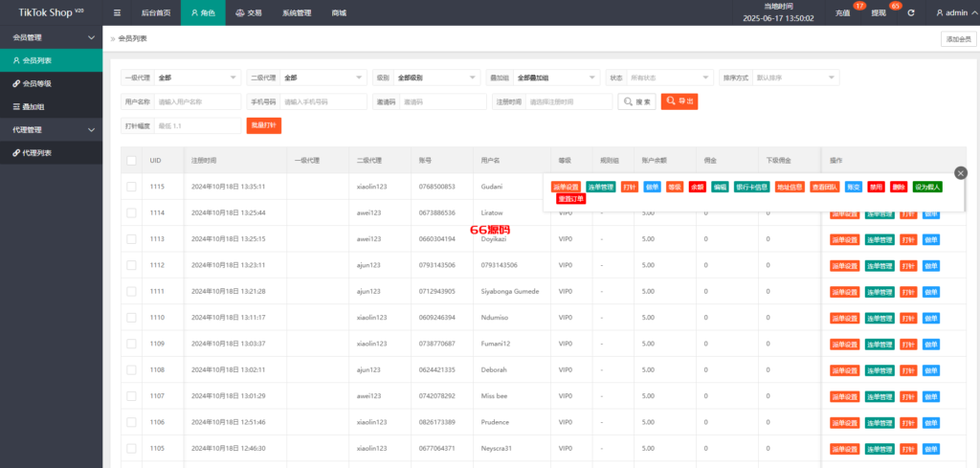This screenshot has width=980, height=468.
Task: Select 会员等级 in the sidebar
Action: pos(52,83)
